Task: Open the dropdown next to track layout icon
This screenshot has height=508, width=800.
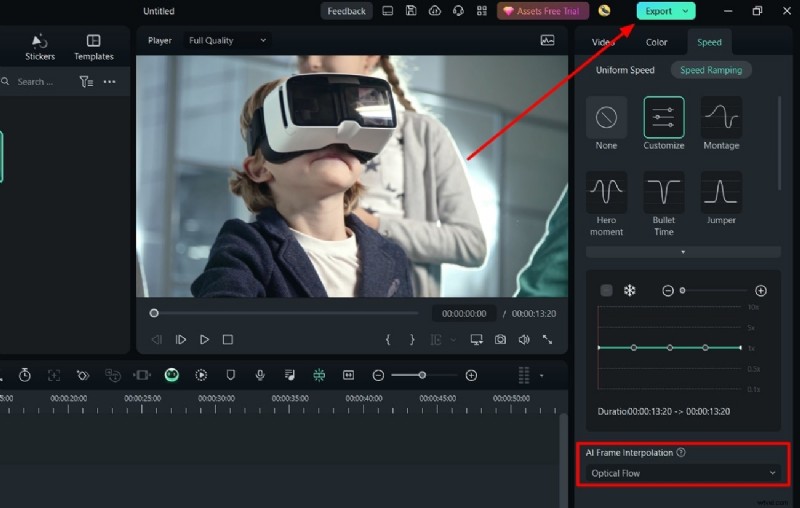Action: (541, 376)
